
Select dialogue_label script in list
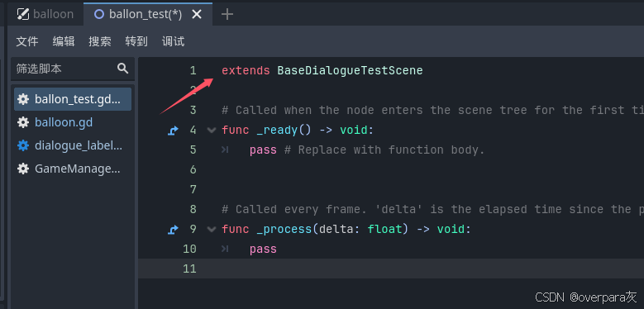(73, 145)
